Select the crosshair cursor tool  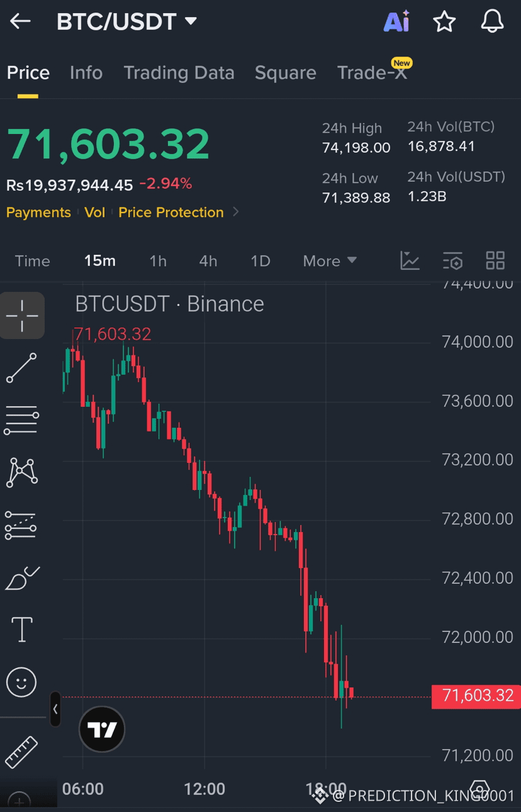(22, 316)
